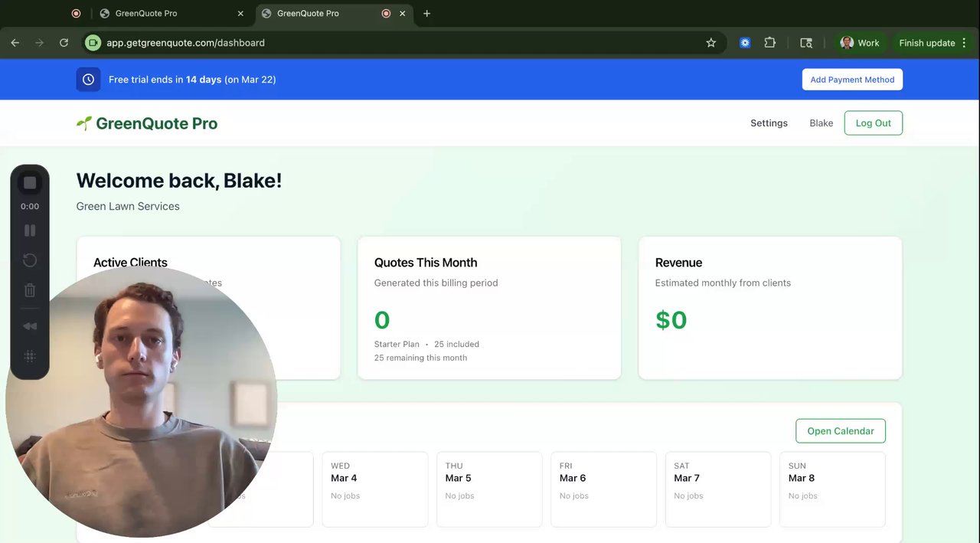Open the Work profile menu in Chrome
Screen dimensions: 980x543
point(860,43)
